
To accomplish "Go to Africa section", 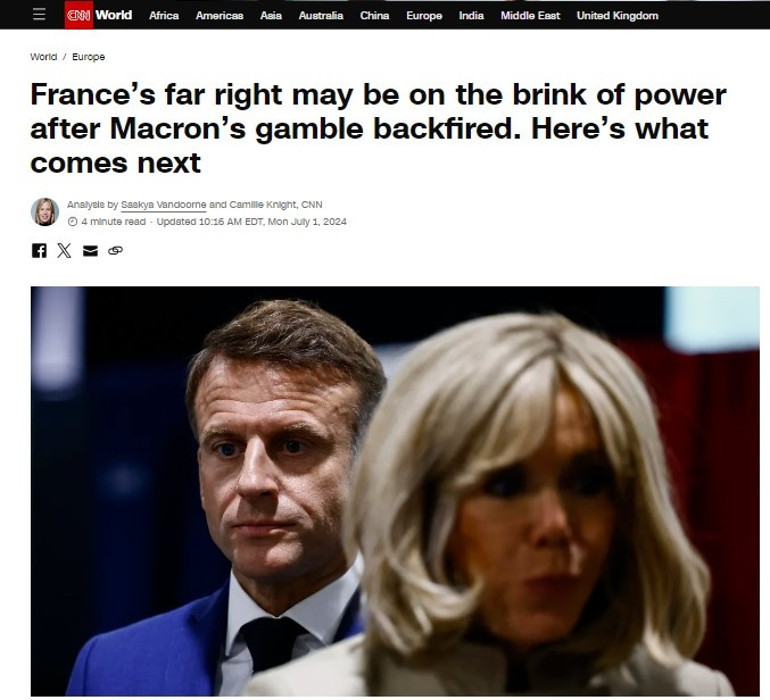I will pyautogui.click(x=164, y=16).
